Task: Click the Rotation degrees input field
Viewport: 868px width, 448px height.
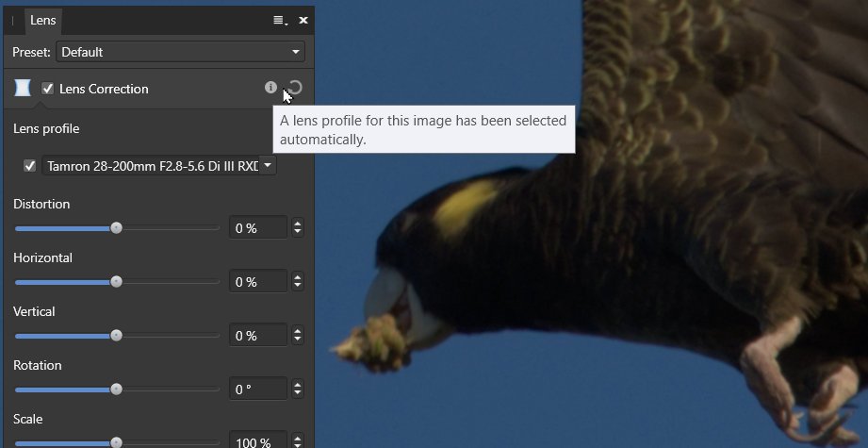Action: (258, 390)
